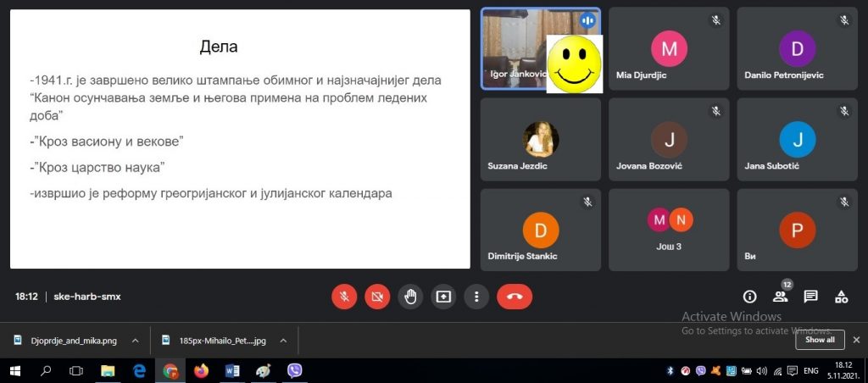This screenshot has height=383, width=868.
Task: Click the presentation slide titled Дела
Action: point(240,139)
